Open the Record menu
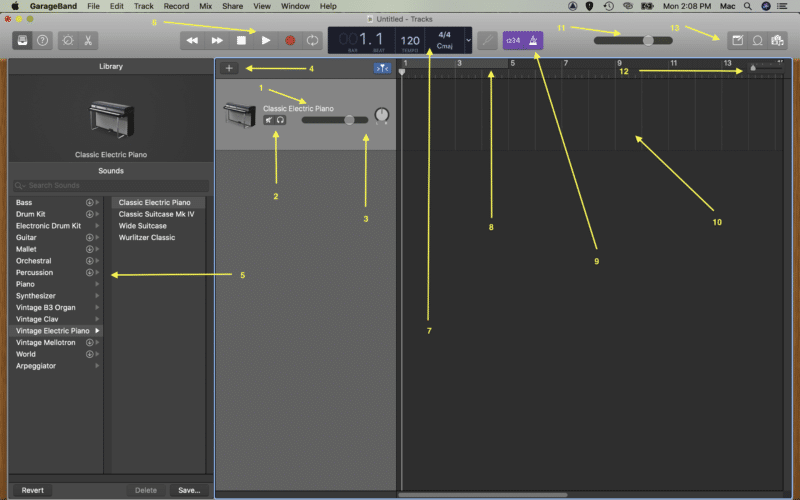This screenshot has height=500, width=800. [176, 6]
